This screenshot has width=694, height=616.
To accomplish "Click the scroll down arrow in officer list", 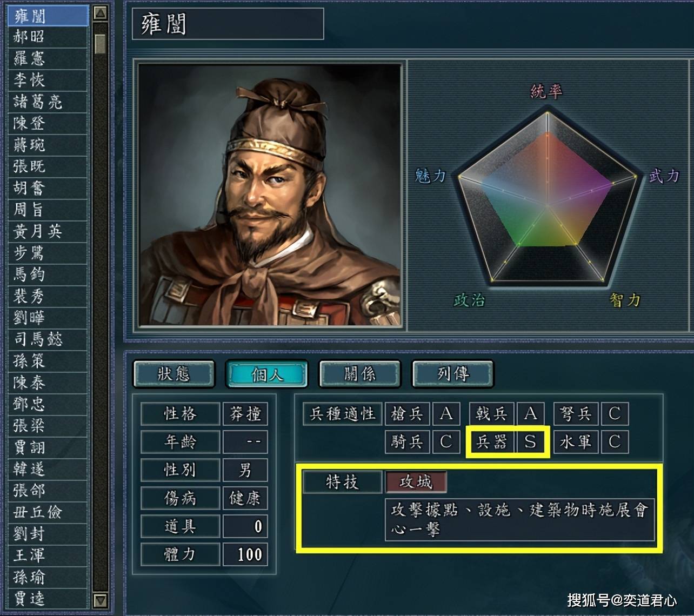I will (x=100, y=600).
